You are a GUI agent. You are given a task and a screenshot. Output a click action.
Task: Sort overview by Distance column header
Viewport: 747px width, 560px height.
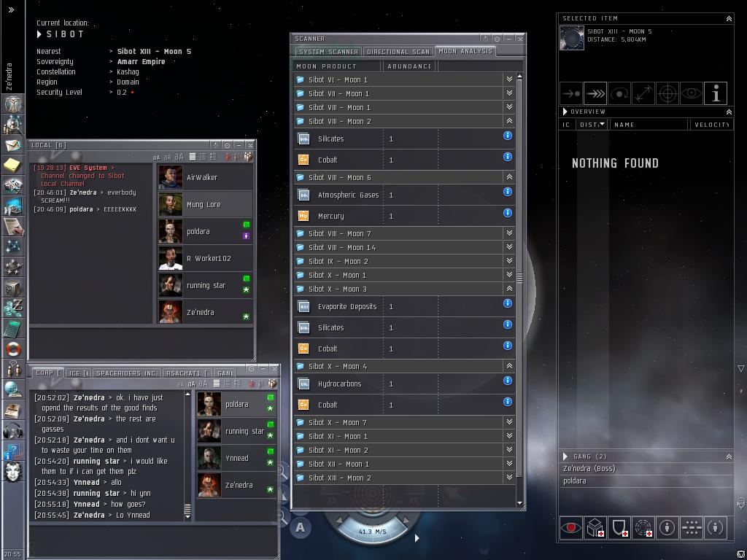click(x=592, y=124)
